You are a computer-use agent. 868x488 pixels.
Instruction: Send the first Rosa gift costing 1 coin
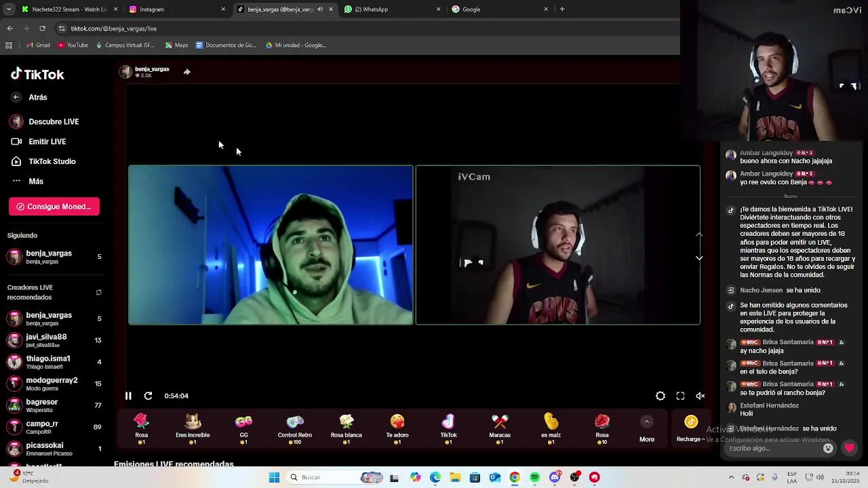pyautogui.click(x=141, y=429)
